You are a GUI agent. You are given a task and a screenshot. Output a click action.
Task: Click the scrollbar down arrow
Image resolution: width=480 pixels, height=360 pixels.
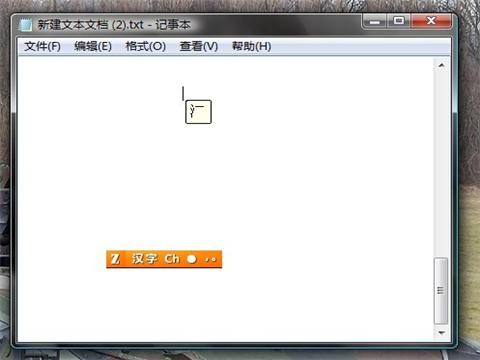click(441, 333)
